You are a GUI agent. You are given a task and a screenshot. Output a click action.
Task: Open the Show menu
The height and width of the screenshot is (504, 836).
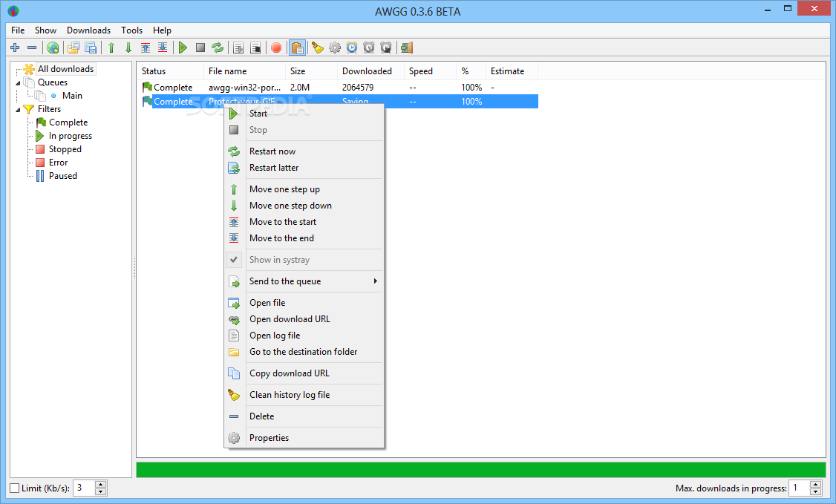[45, 30]
